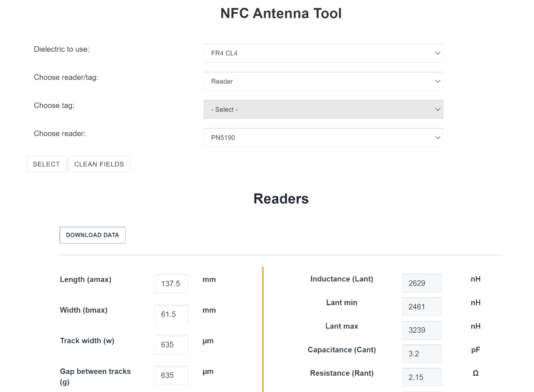Open the disabled Choose tag dropdown
The image size is (534, 392).
click(323, 110)
